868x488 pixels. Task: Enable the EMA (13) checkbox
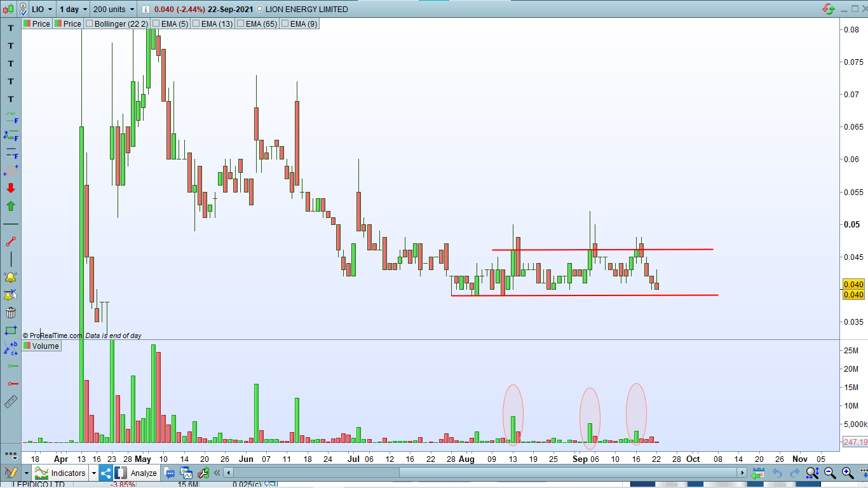196,24
